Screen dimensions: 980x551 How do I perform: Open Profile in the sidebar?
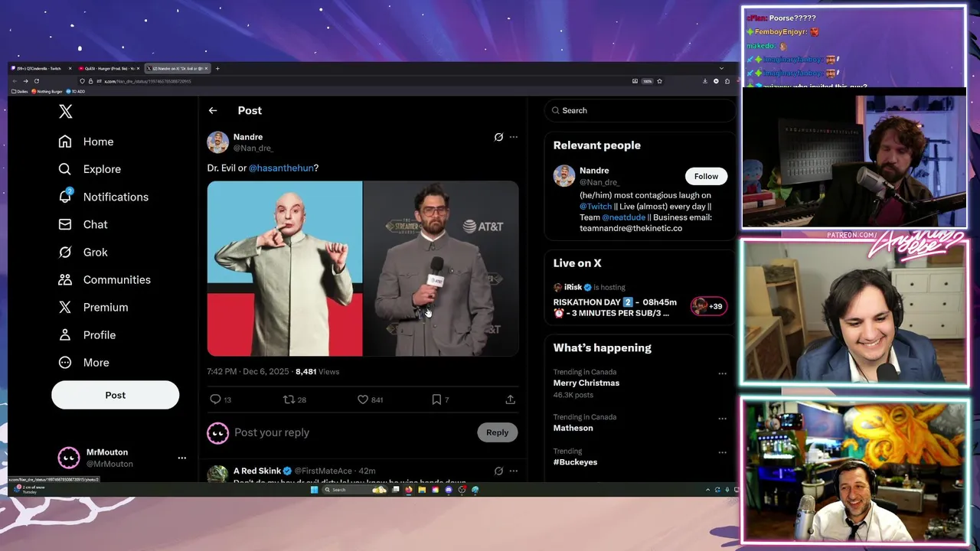(x=88, y=334)
